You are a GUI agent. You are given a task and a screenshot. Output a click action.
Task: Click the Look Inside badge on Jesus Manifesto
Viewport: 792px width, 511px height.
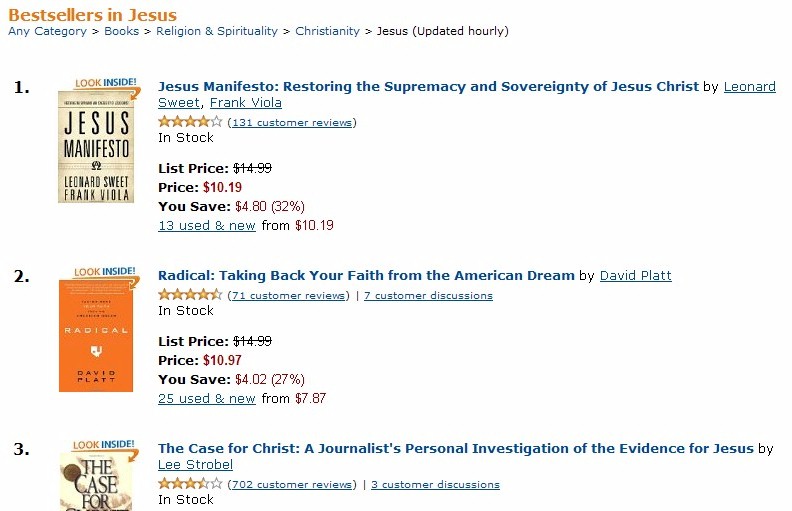pyautogui.click(x=107, y=84)
